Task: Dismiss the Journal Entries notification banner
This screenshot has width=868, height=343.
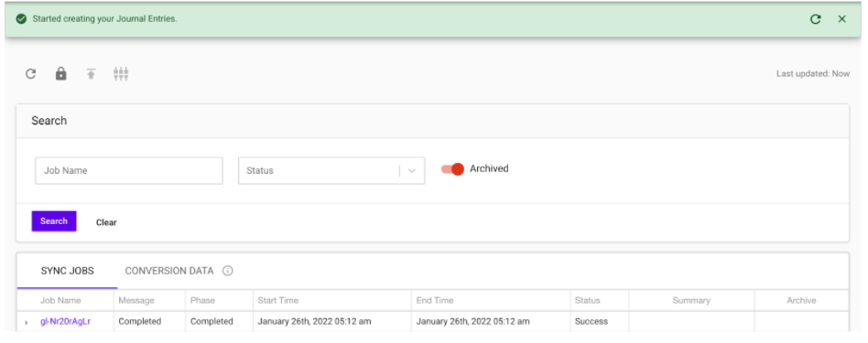Action: point(842,19)
